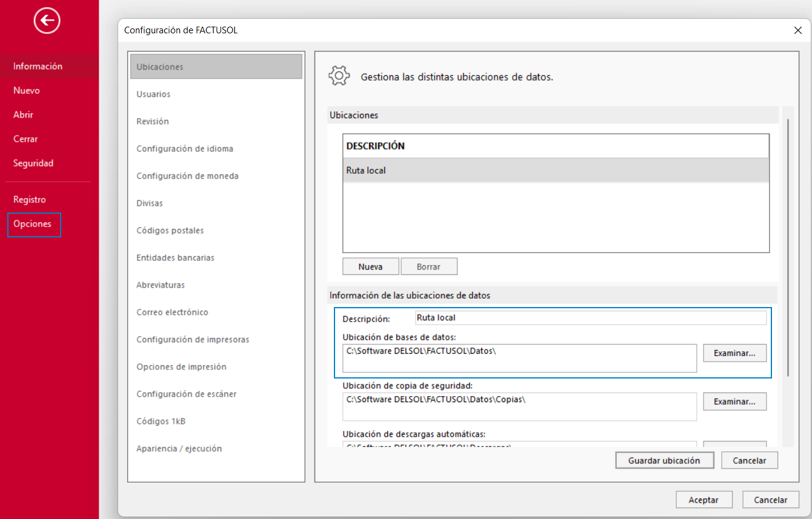The height and width of the screenshot is (519, 812).
Task: Choose Abrir in the red sidebar
Action: (23, 115)
